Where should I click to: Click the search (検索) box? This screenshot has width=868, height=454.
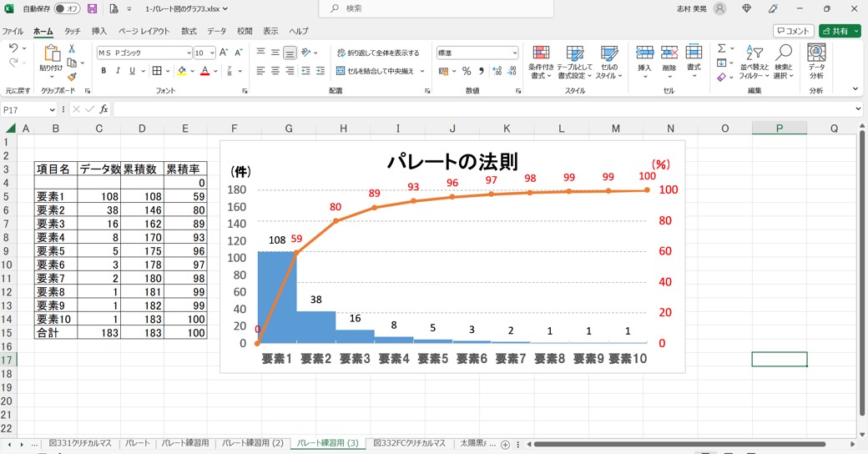click(437, 9)
